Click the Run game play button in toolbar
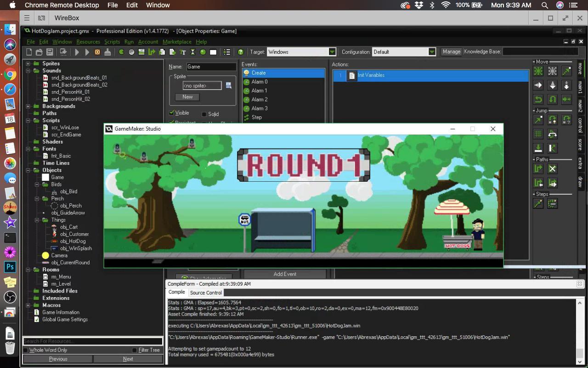 click(x=77, y=52)
